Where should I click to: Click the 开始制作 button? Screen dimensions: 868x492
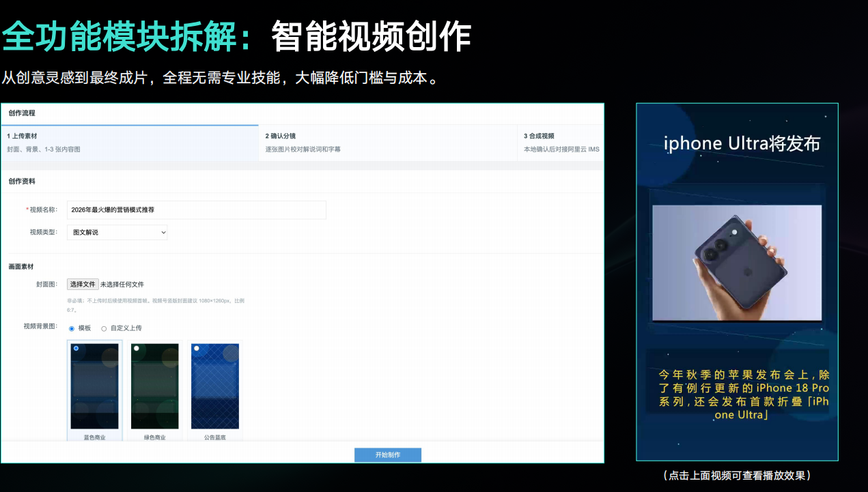(388, 455)
